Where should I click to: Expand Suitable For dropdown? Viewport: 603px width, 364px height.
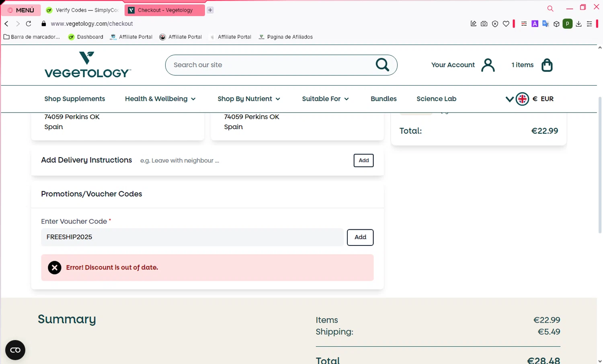point(325,99)
